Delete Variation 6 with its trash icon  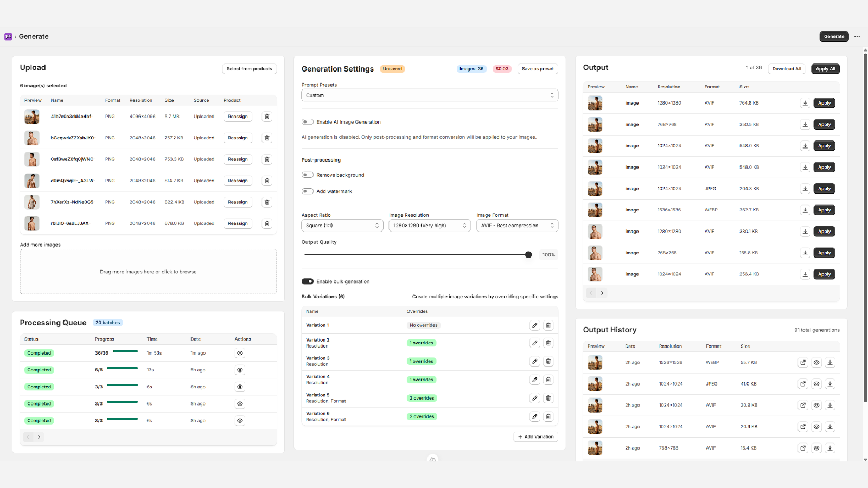[x=548, y=416]
